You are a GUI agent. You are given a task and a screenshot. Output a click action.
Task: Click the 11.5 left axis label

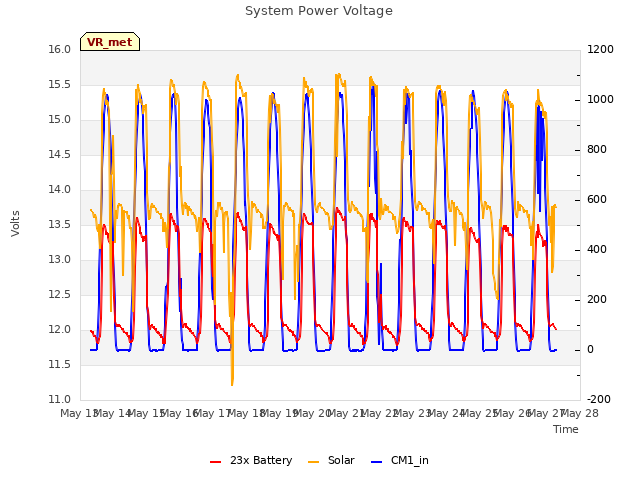tap(60, 364)
